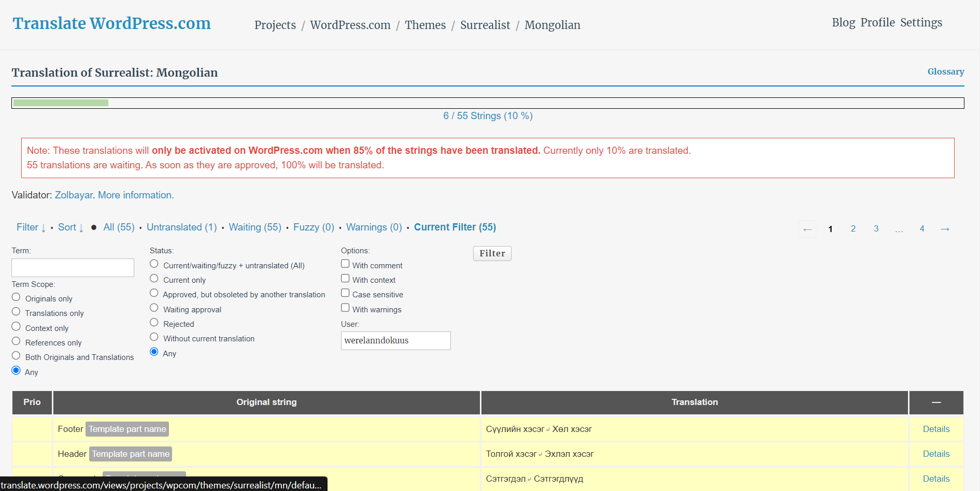Go to page 3
The height and width of the screenshot is (491, 980).
[x=876, y=229]
